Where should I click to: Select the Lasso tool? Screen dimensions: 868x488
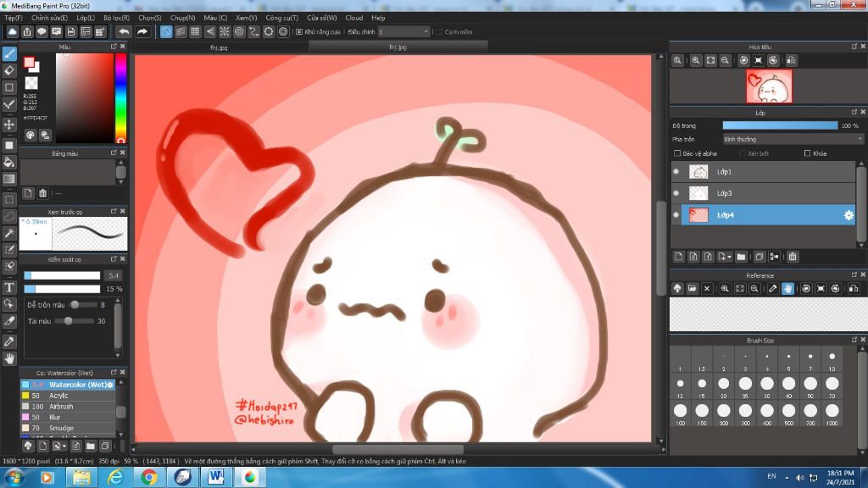coord(9,216)
